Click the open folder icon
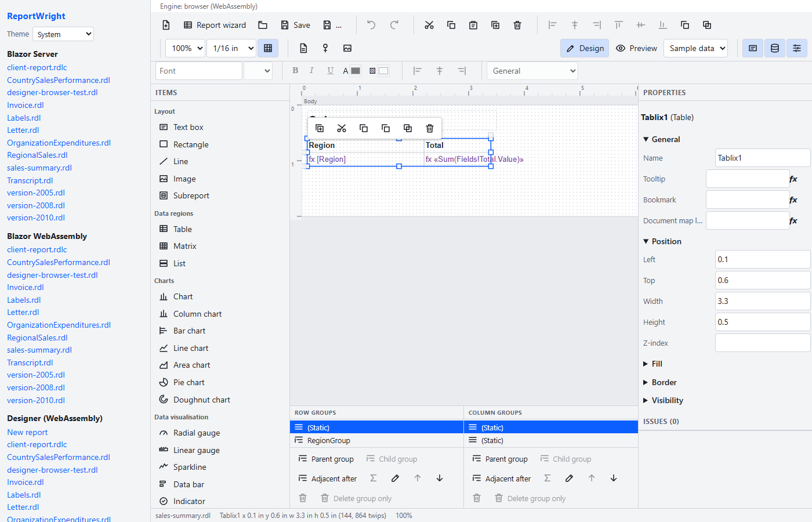 coord(263,25)
